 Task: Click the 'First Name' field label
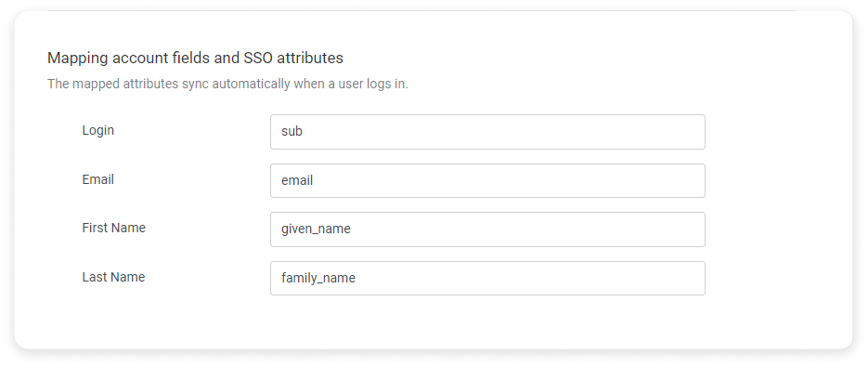click(x=113, y=228)
